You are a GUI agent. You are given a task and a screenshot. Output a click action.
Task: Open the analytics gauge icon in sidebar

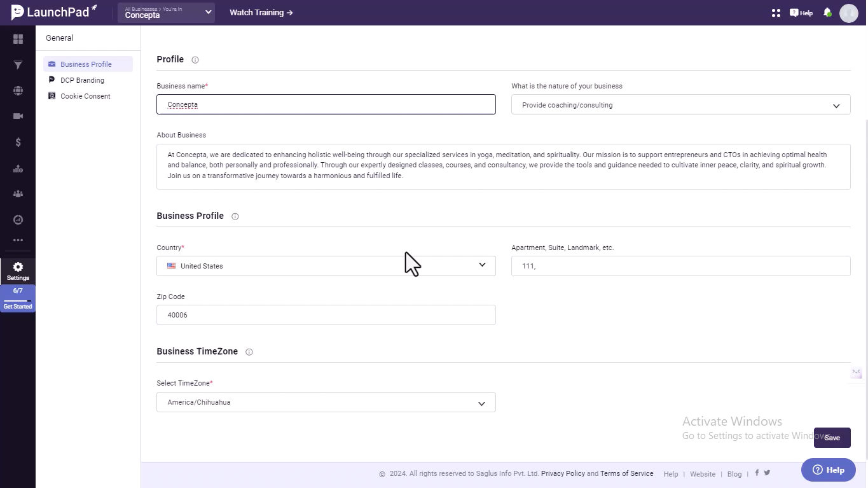18,220
